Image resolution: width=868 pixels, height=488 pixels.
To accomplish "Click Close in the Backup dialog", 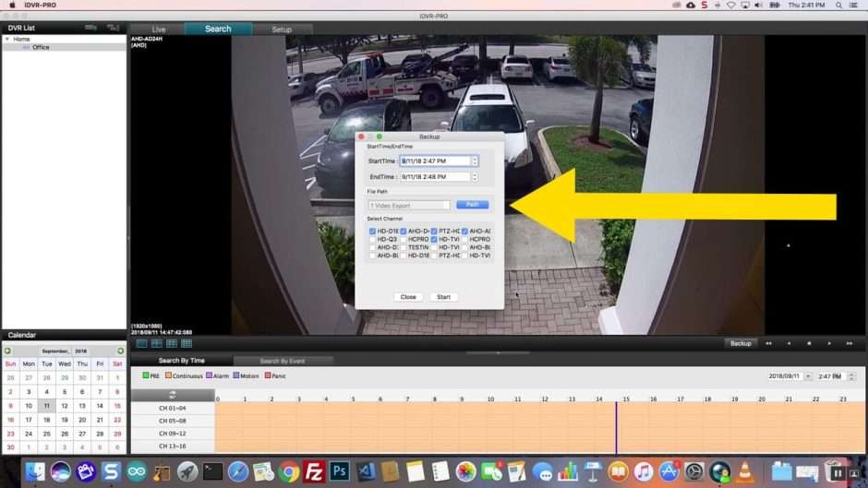I will tap(408, 297).
